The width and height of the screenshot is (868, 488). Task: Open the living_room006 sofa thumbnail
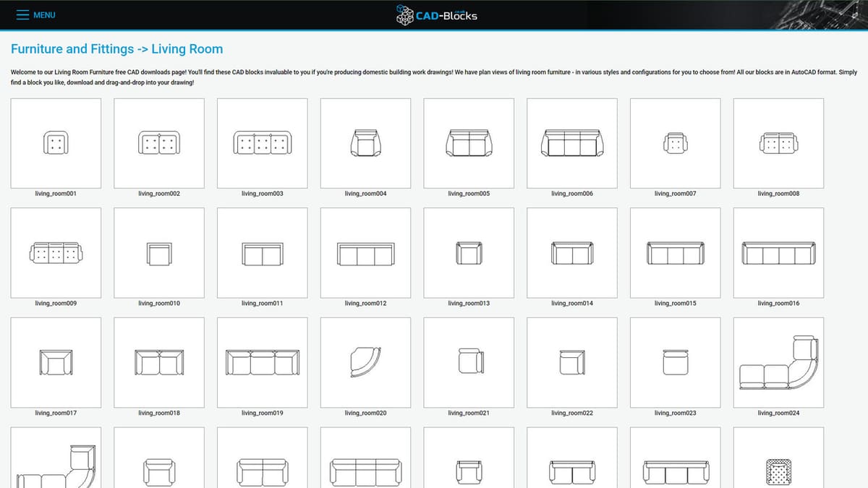572,143
